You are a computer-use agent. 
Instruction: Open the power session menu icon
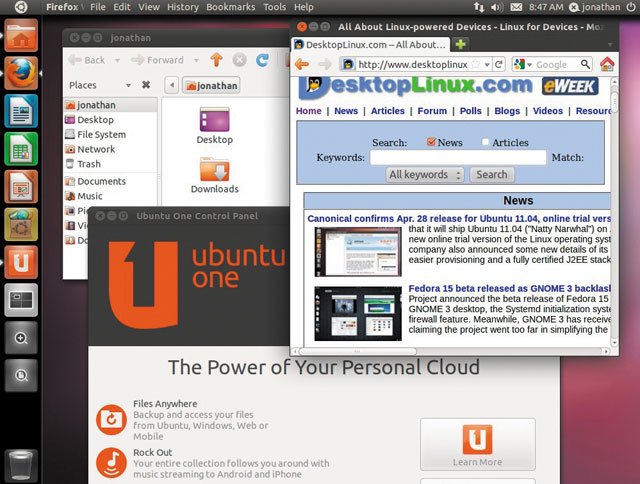tap(631, 7)
